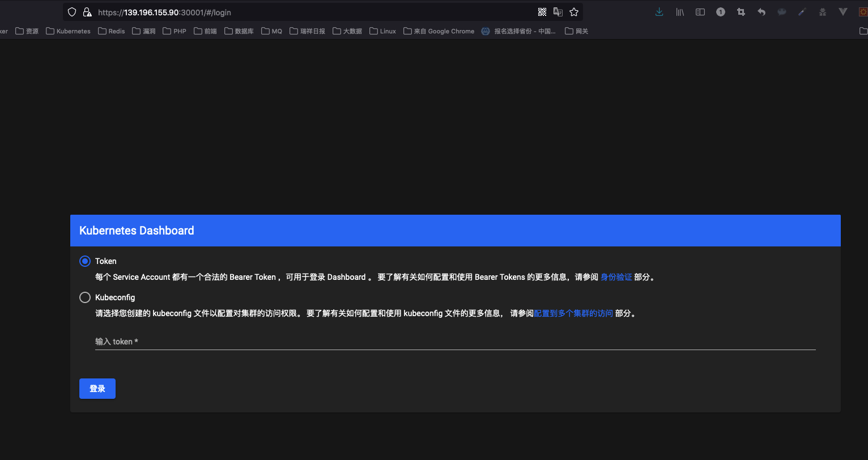Activate the crop screenshot tool icon

point(741,12)
